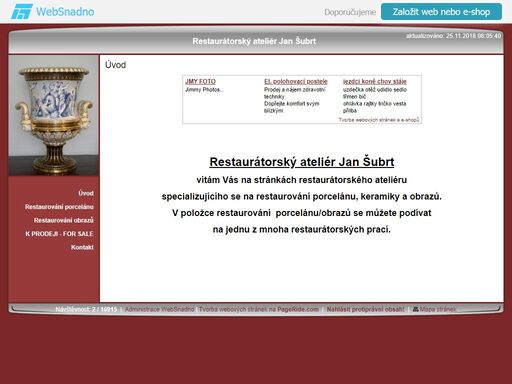
Task: Click the Úvod page heading
Action: coord(115,65)
